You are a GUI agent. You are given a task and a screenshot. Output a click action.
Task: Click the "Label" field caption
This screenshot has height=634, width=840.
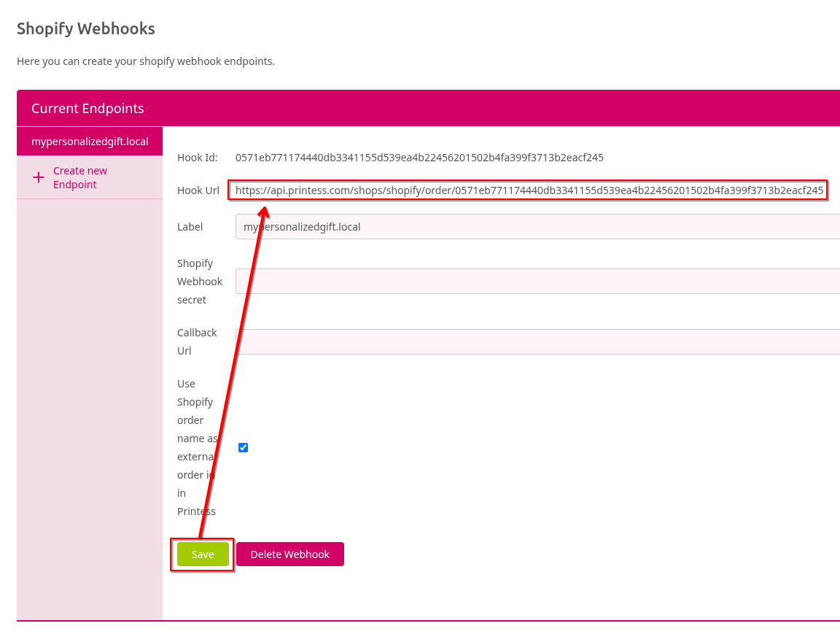[x=190, y=227]
